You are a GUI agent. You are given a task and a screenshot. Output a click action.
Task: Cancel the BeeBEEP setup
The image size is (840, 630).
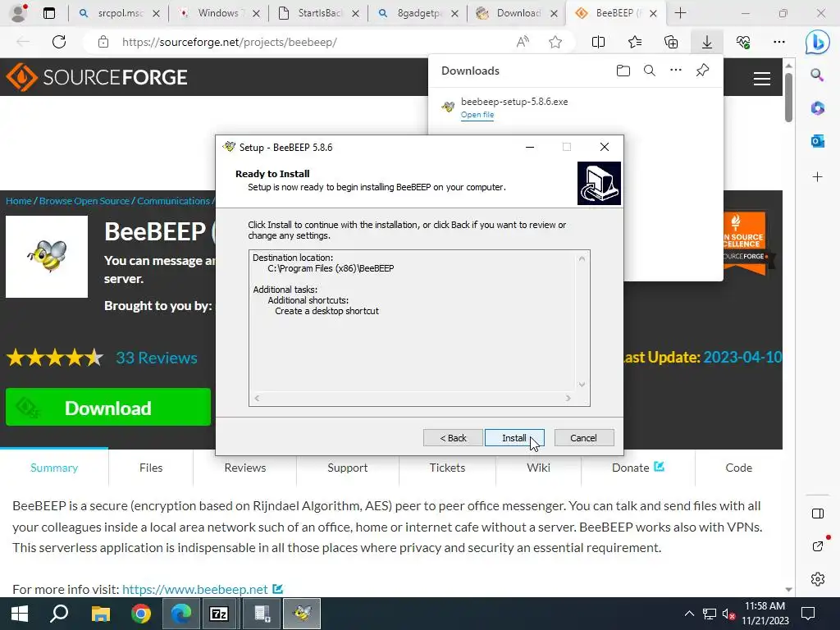tap(583, 438)
